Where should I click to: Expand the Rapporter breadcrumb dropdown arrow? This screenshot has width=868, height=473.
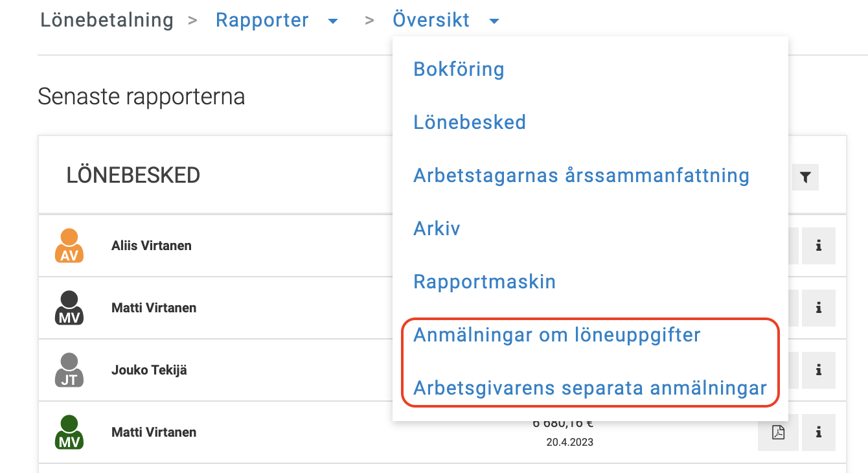pyautogui.click(x=332, y=20)
